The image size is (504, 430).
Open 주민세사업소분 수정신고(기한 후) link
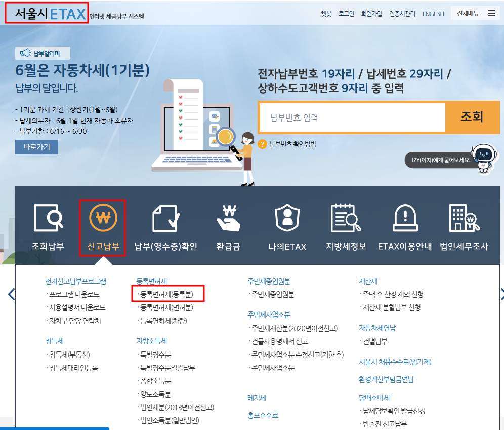point(298,355)
